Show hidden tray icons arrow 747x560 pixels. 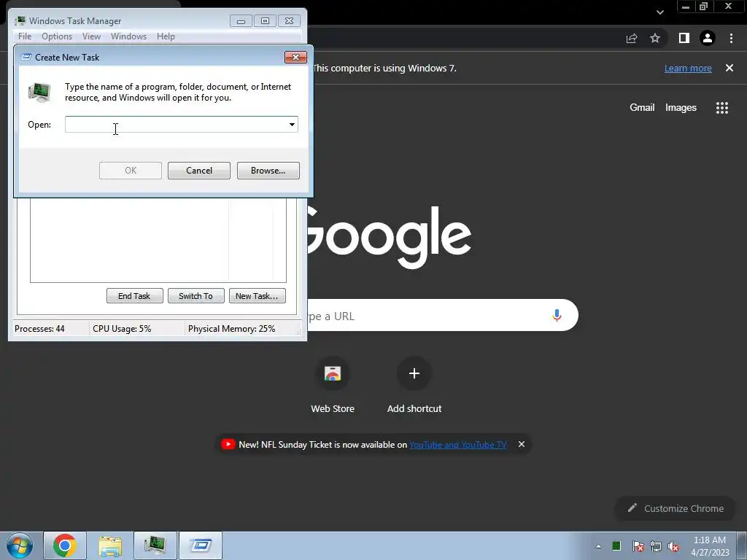click(598, 546)
